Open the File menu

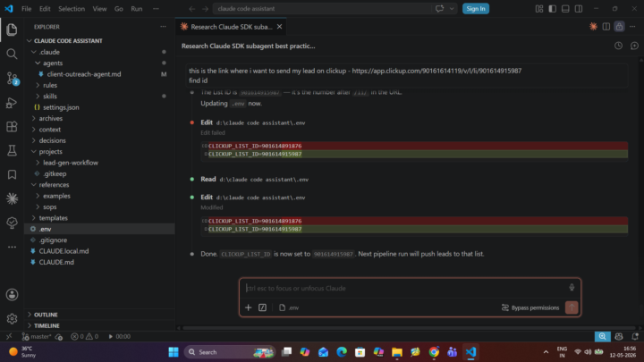(26, 9)
